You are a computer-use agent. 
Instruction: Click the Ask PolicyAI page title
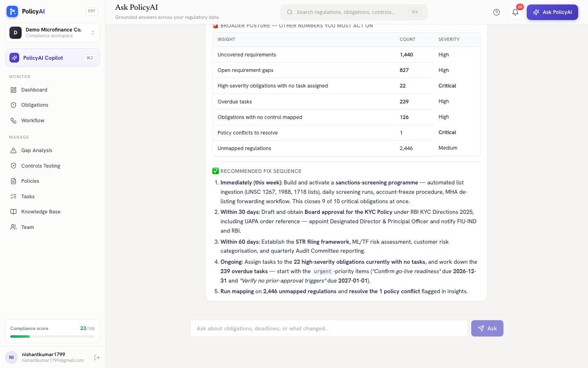pyautogui.click(x=136, y=7)
